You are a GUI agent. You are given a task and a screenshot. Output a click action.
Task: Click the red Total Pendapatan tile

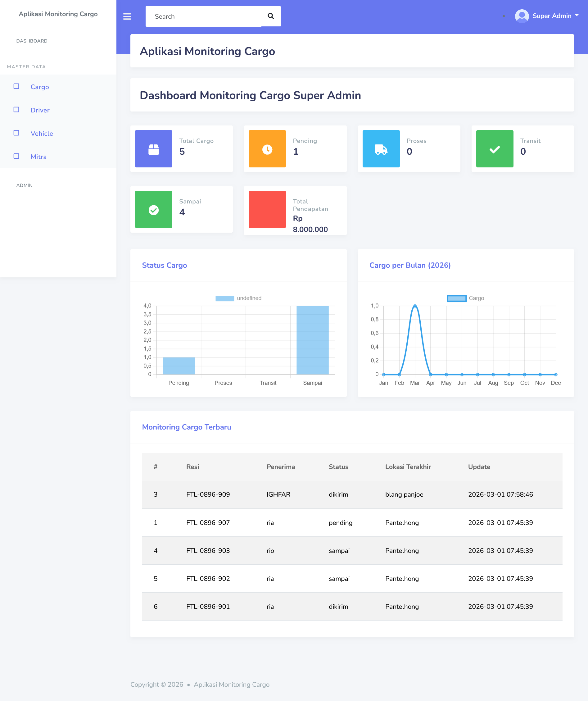(x=267, y=210)
